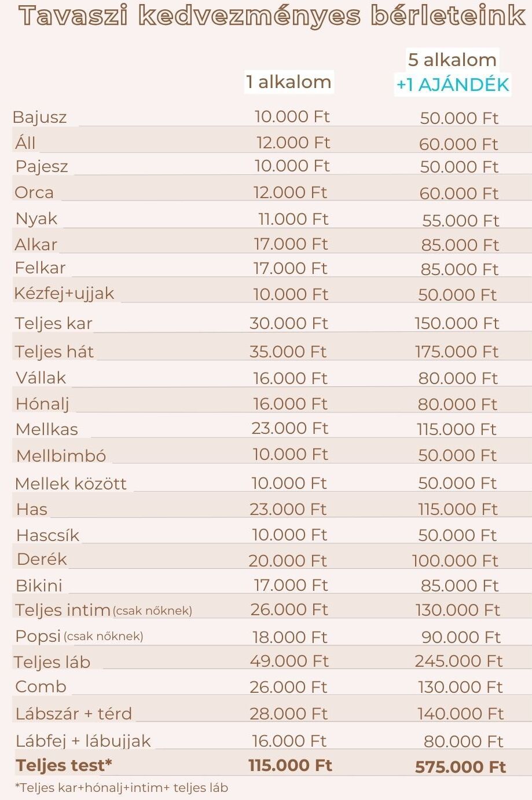
Task: Click the footnote '*Teljes kar+hónalj+intim+ teljes láb'
Action: tap(121, 788)
